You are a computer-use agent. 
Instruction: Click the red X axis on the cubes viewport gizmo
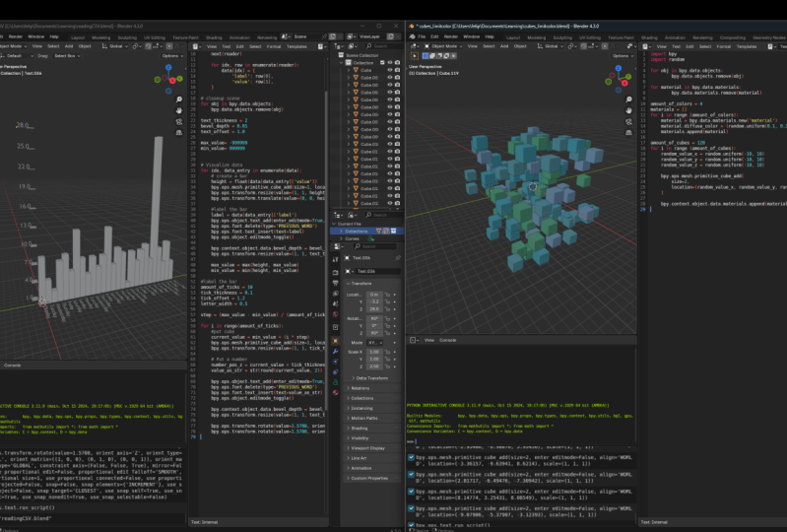click(x=623, y=81)
